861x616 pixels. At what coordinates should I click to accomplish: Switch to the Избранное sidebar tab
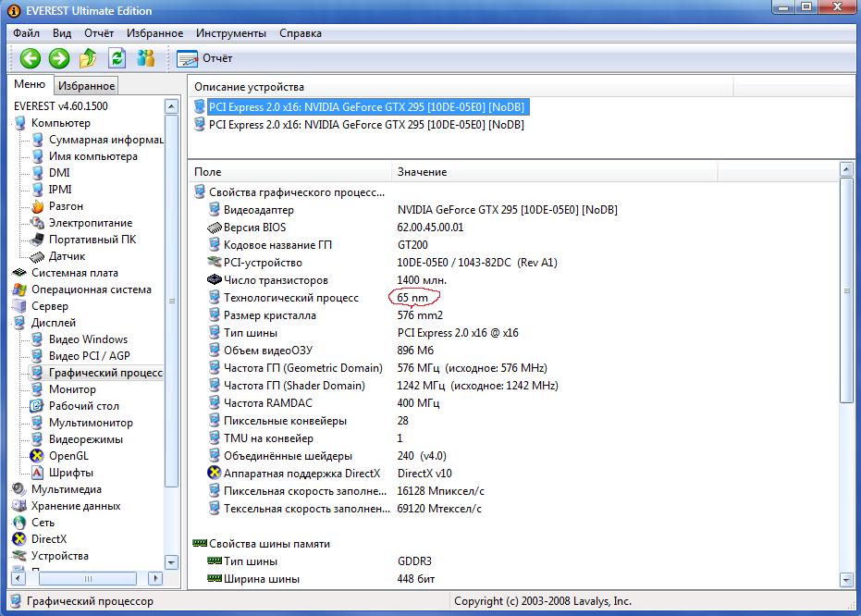point(86,86)
